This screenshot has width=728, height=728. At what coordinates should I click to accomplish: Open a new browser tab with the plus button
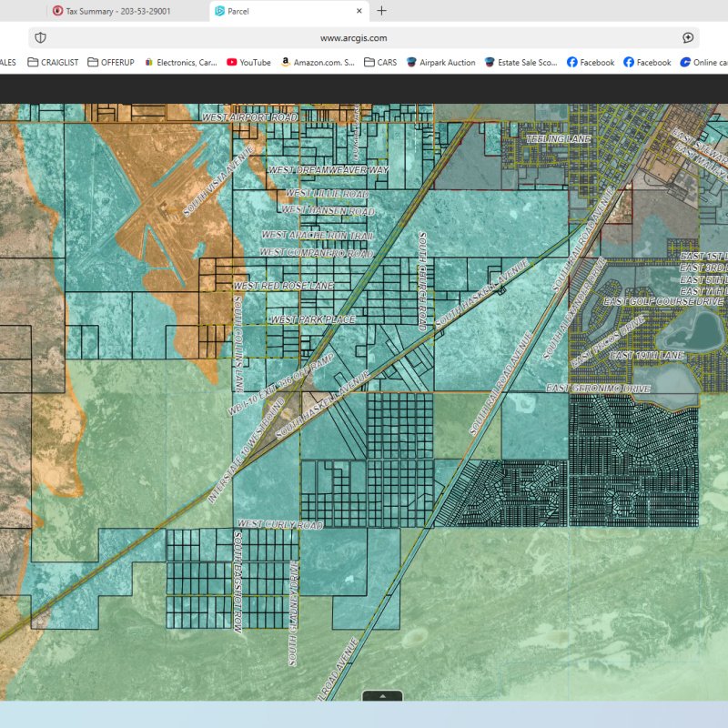pyautogui.click(x=380, y=11)
